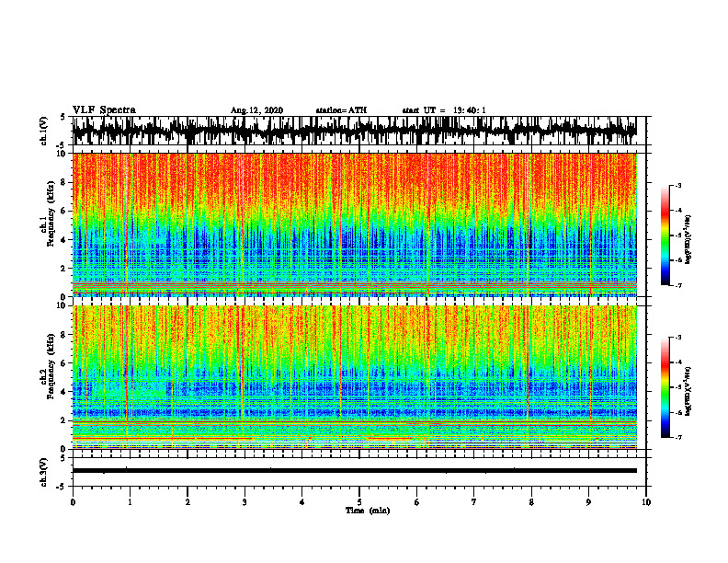
Task: Click the "ch.1(V)" waveform axis label
Action: click(43, 131)
